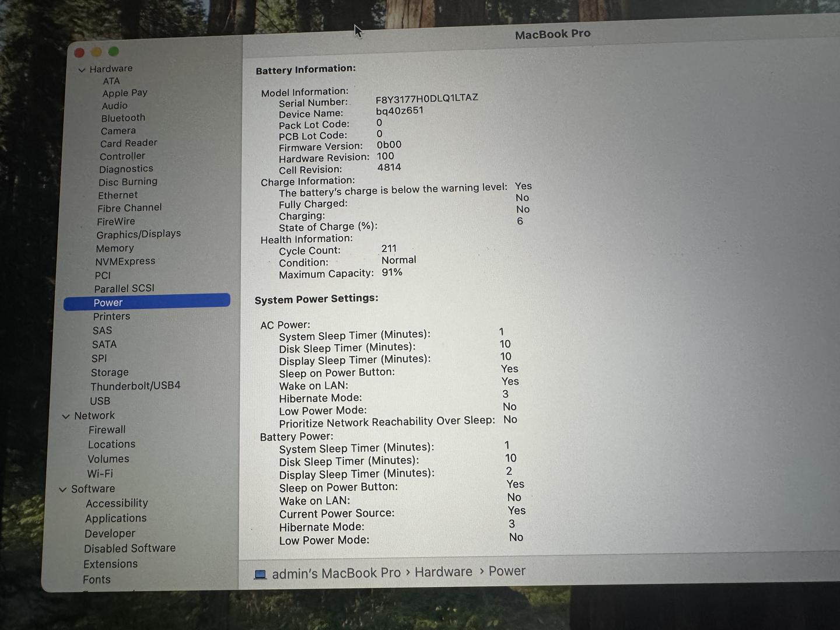
Task: Select the Camera sidebar item
Action: point(118,131)
